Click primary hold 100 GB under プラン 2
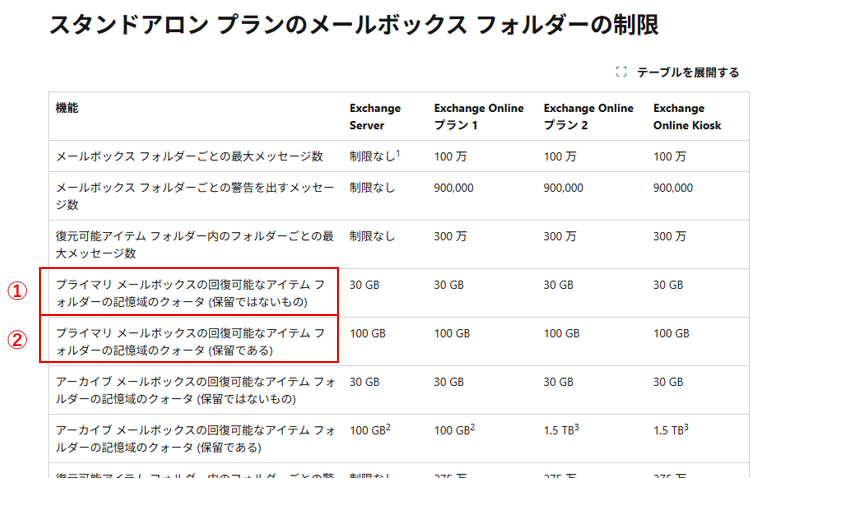 click(562, 333)
